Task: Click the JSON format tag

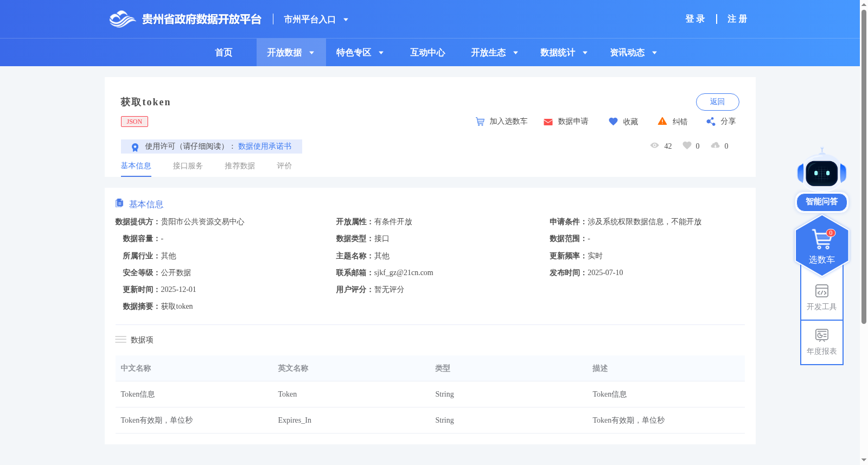Action: tap(135, 122)
